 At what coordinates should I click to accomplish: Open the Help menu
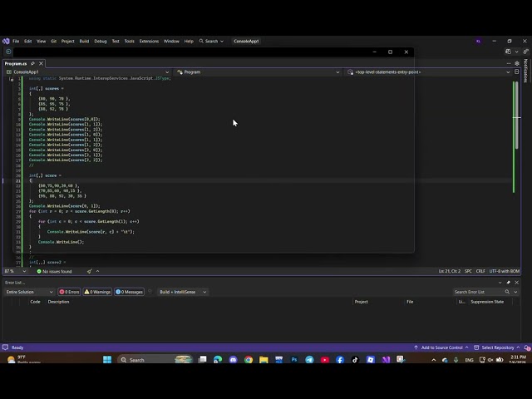(189, 41)
